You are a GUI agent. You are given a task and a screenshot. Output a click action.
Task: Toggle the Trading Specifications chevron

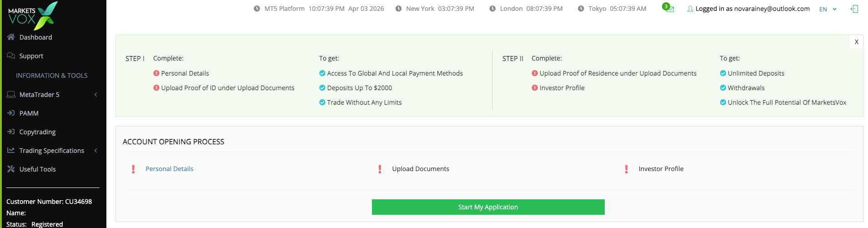coord(96,151)
